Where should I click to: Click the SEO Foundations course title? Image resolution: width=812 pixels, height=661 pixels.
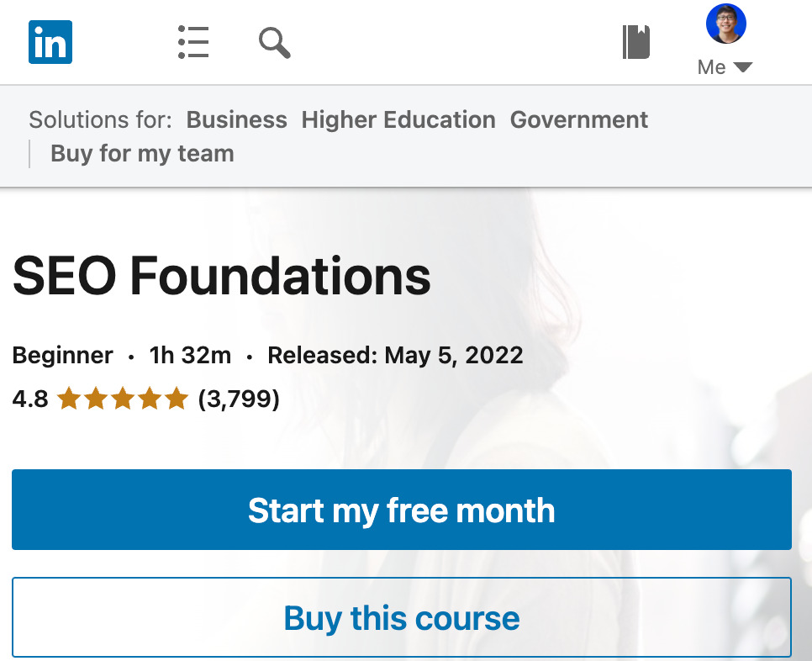pos(221,276)
